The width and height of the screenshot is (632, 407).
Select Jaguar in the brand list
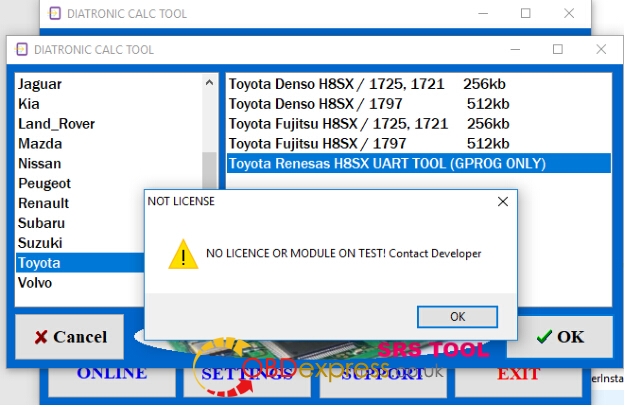[x=40, y=84]
